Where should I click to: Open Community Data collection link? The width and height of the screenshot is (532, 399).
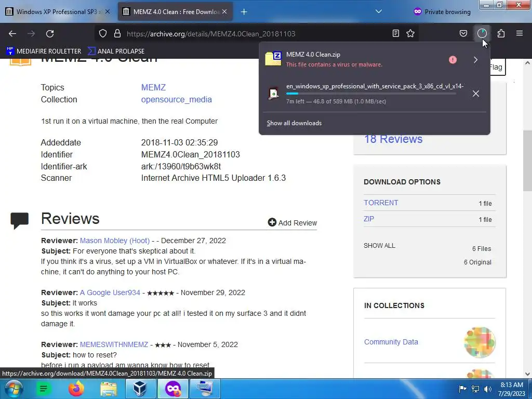tap(391, 342)
